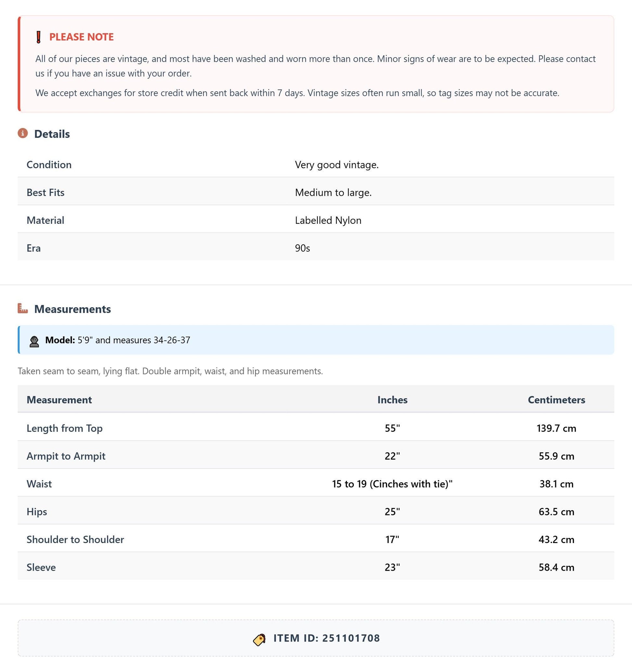The image size is (632, 672).
Task: Click the PLEASE NOTE heading
Action: click(82, 37)
